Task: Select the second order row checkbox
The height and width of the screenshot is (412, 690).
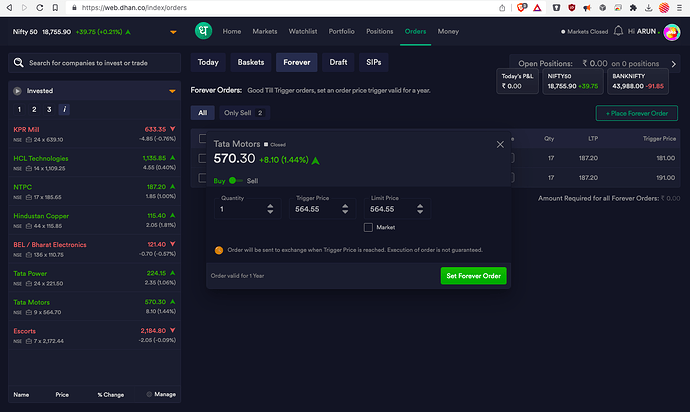Action: click(202, 178)
